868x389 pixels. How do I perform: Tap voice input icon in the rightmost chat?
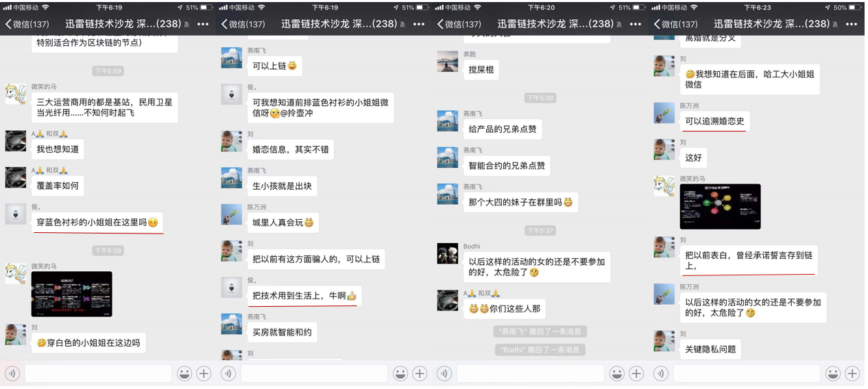pyautogui.click(x=661, y=373)
